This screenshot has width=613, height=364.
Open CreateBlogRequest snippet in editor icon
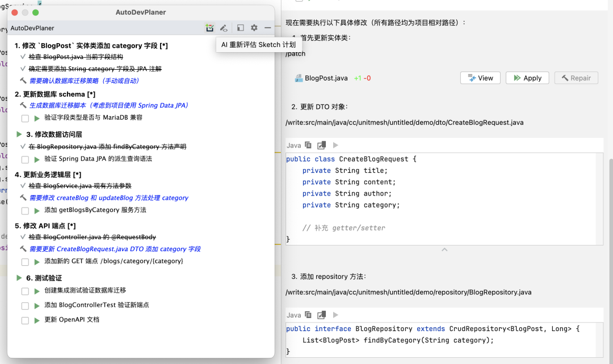321,145
